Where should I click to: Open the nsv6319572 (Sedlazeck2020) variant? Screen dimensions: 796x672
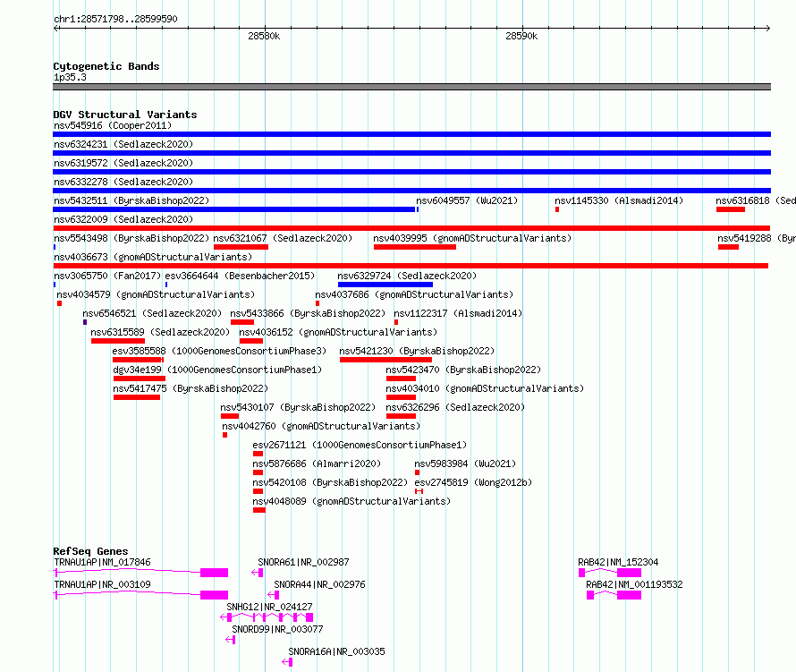click(123, 163)
